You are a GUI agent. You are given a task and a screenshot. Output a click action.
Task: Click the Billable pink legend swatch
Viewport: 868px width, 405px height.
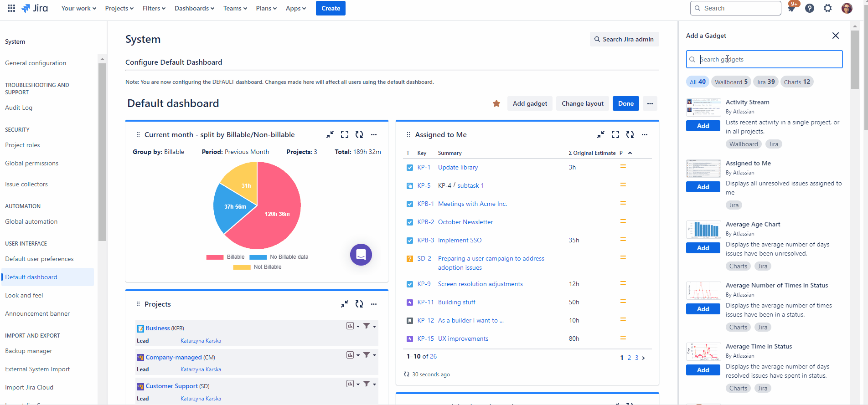click(215, 257)
